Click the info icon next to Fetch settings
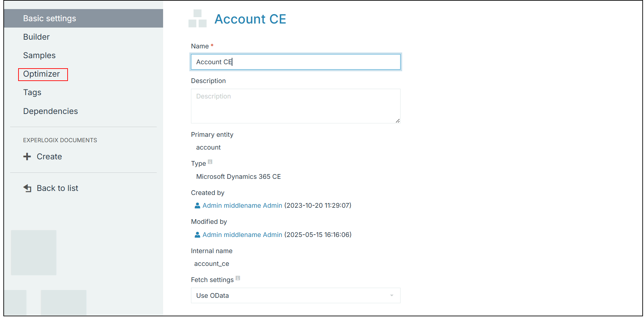644x320 pixels. pyautogui.click(x=238, y=278)
